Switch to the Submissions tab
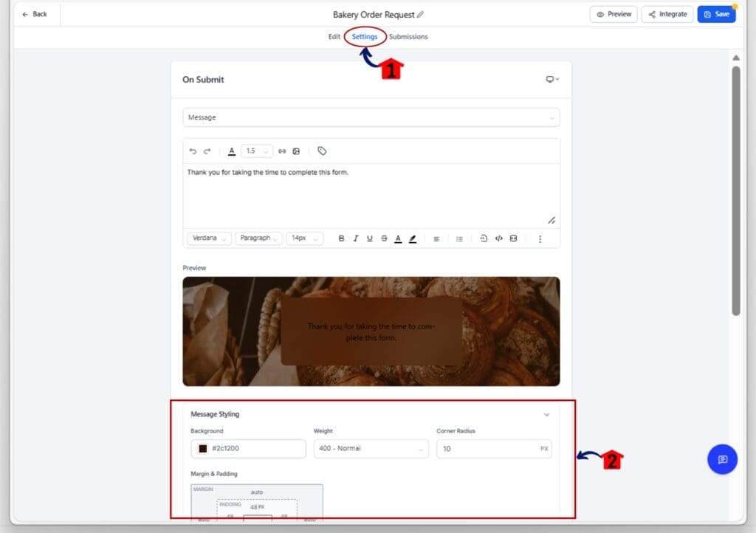756x533 pixels. pos(408,36)
